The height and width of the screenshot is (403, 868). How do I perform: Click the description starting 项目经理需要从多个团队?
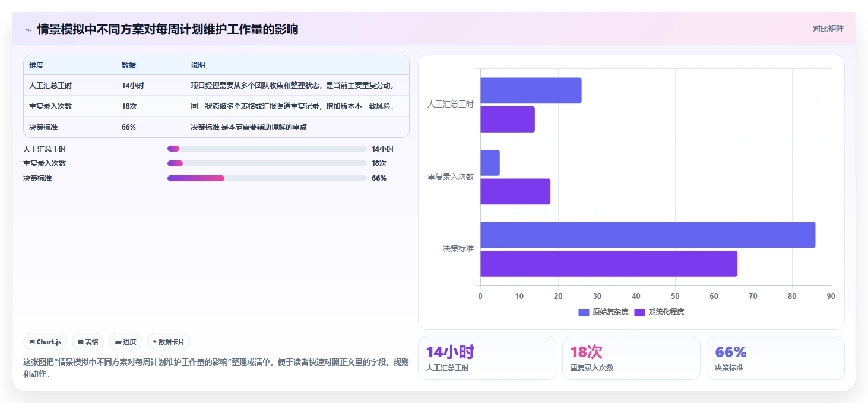tap(292, 86)
